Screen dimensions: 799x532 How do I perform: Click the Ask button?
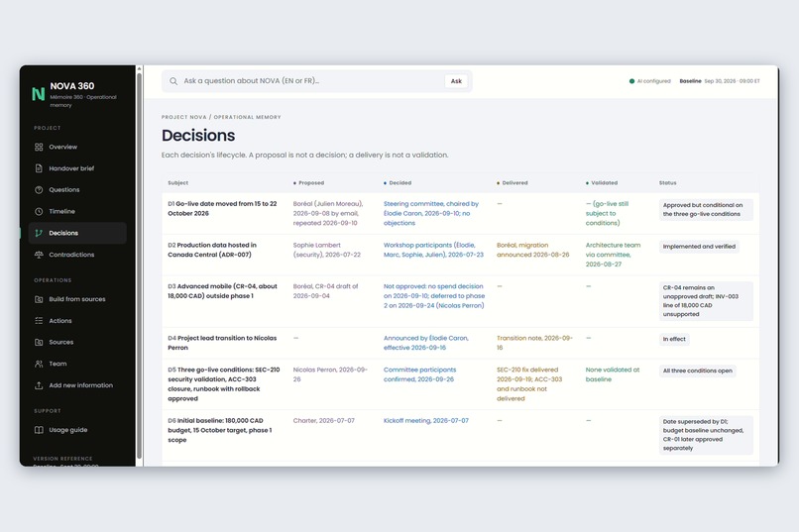(x=456, y=81)
